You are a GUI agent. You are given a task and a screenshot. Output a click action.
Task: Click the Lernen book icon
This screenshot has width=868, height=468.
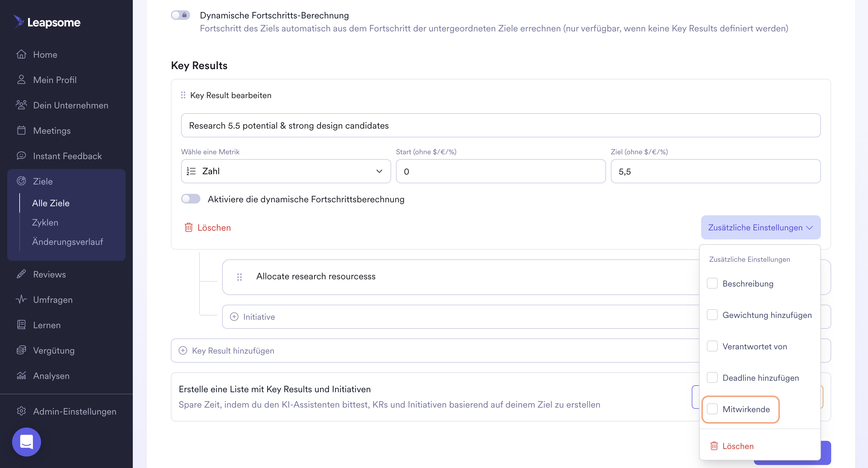pos(21,324)
